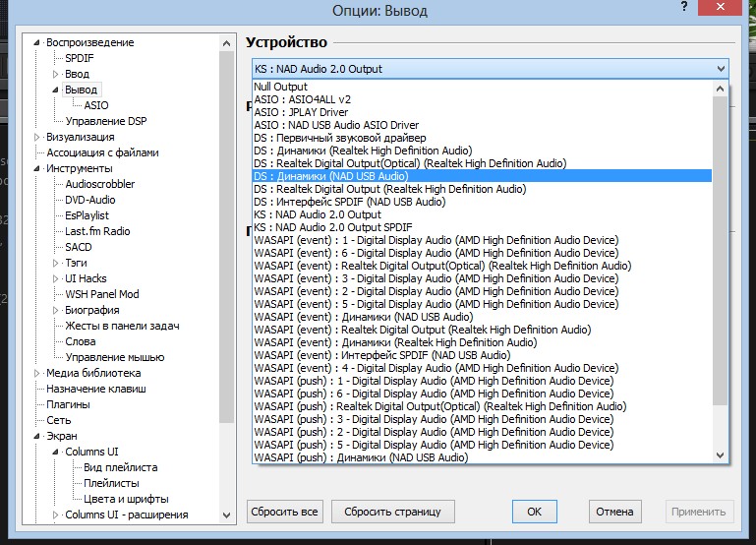The image size is (756, 545).
Task: Choose WASAPI (event) : Динамики (Realtek High Definition Audio)
Action: 482,342
